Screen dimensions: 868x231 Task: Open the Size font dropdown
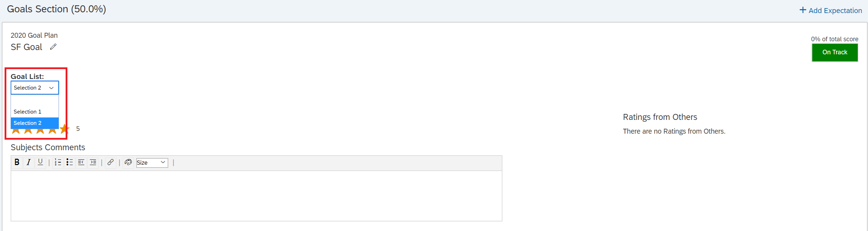tap(152, 163)
